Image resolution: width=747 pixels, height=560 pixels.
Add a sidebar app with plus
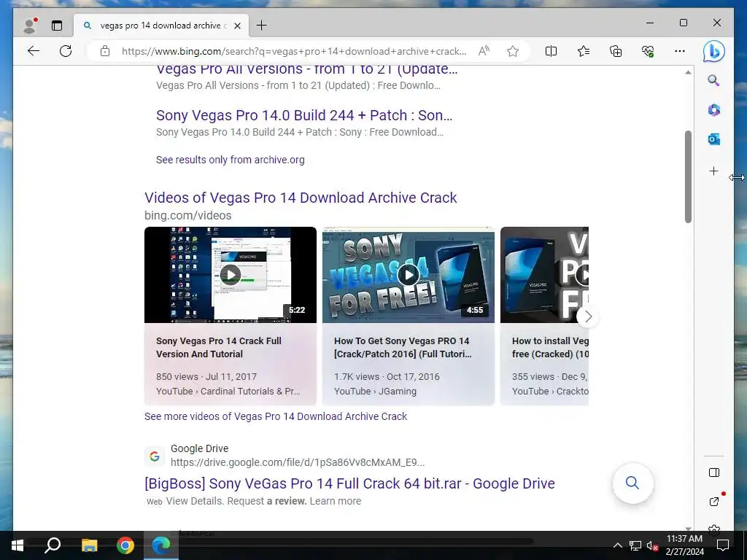coord(713,171)
